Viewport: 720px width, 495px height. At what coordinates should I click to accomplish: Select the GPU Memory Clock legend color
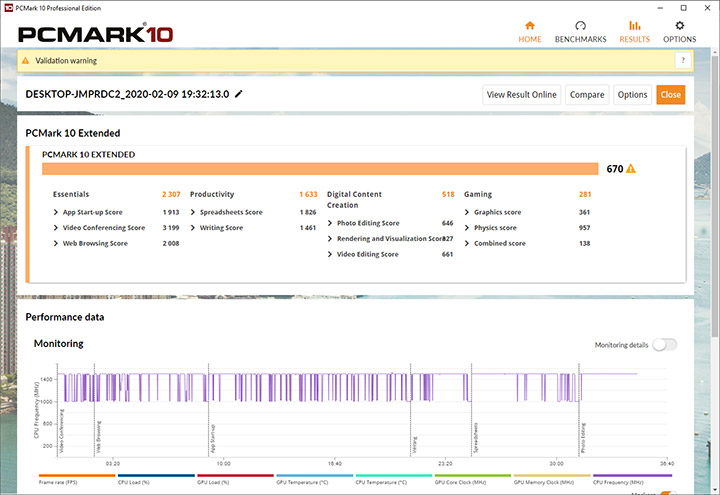click(552, 475)
